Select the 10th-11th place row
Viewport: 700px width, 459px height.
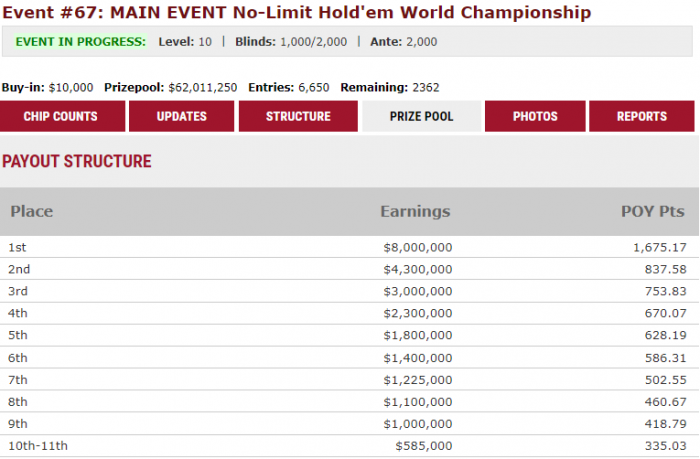coord(350,446)
